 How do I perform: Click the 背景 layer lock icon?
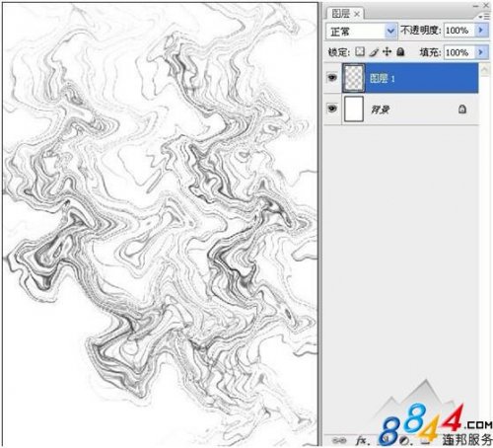click(x=462, y=110)
